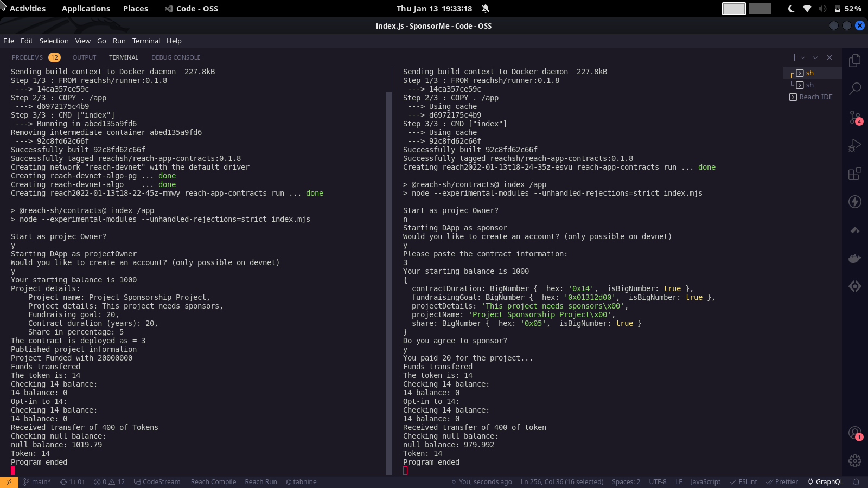Open the lightning bolt extension view
Viewport: 868px width, 488px height.
click(x=855, y=202)
